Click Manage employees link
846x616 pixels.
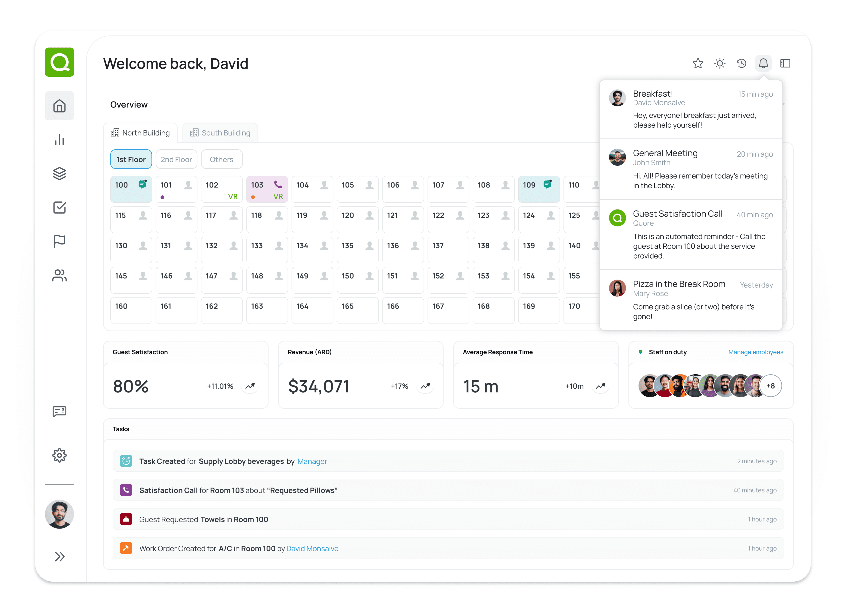point(755,352)
